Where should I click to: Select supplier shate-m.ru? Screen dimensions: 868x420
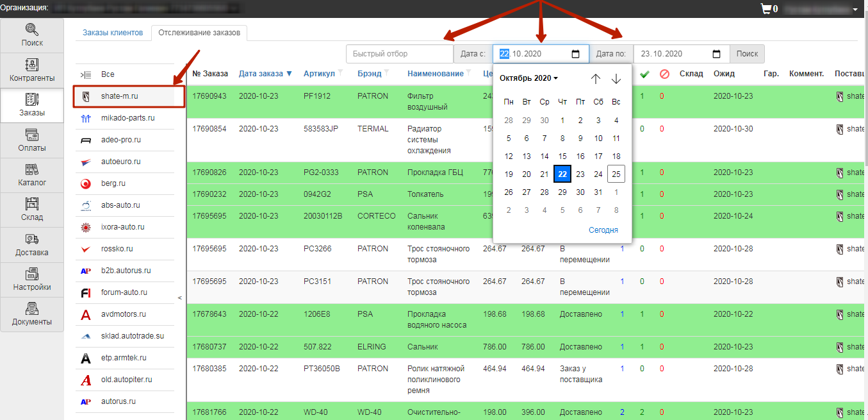(x=125, y=96)
